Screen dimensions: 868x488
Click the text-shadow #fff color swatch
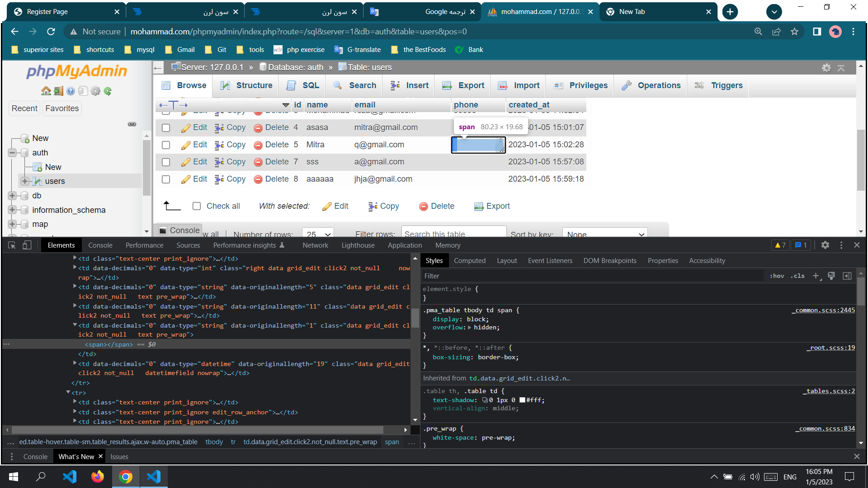pos(522,400)
